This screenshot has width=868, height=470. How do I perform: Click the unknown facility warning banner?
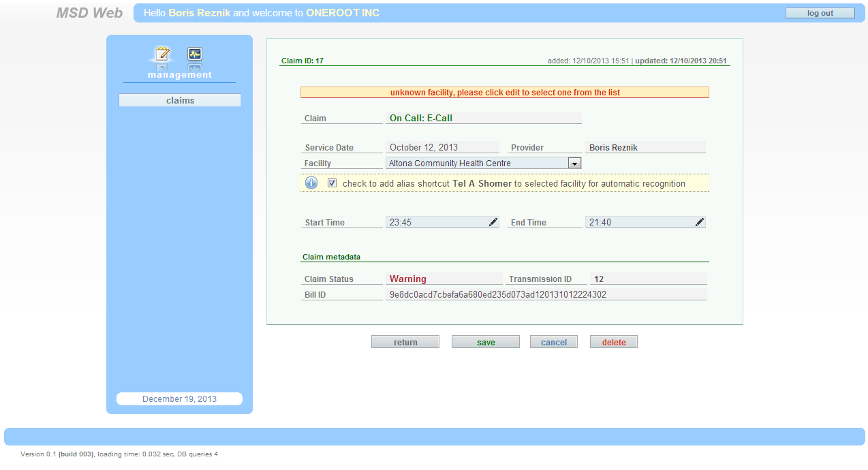click(505, 92)
